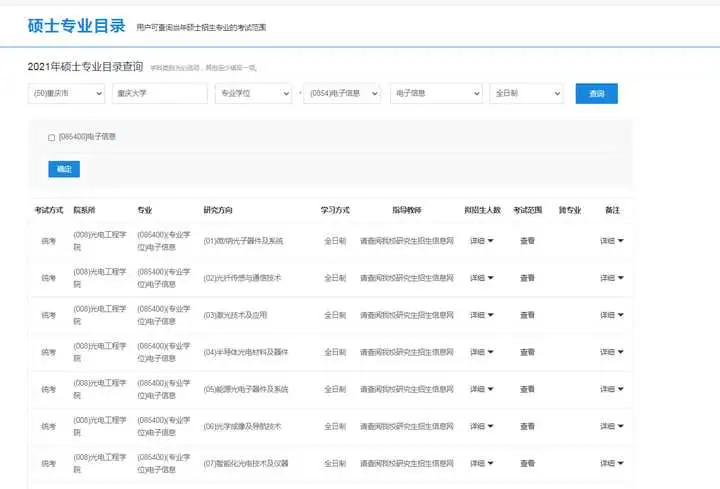Expand enrollment 详细 for direction (03)
This screenshot has width=720, height=489.
[481, 315]
